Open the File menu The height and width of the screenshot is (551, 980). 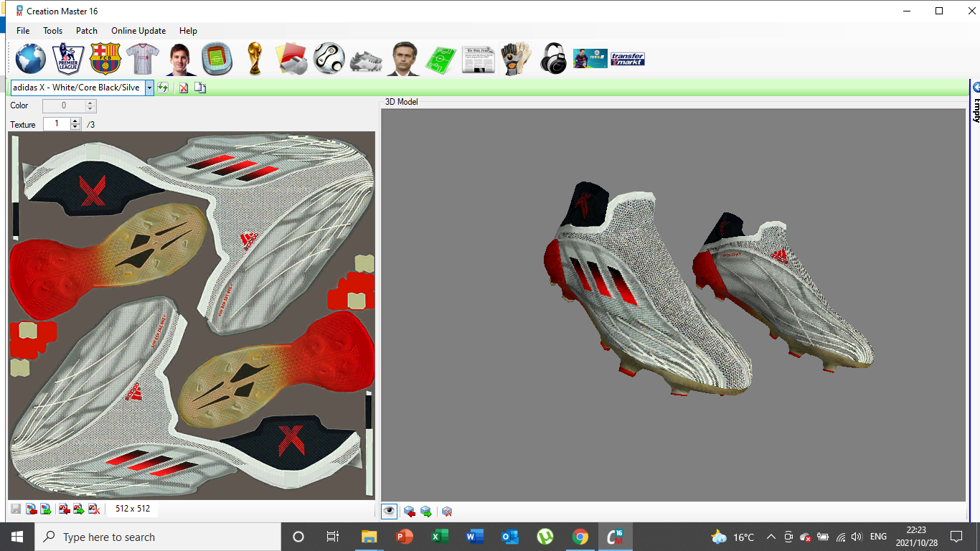tap(23, 31)
